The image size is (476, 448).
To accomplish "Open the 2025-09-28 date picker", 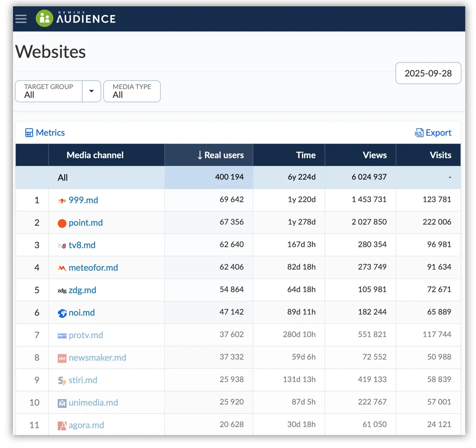I will (428, 73).
